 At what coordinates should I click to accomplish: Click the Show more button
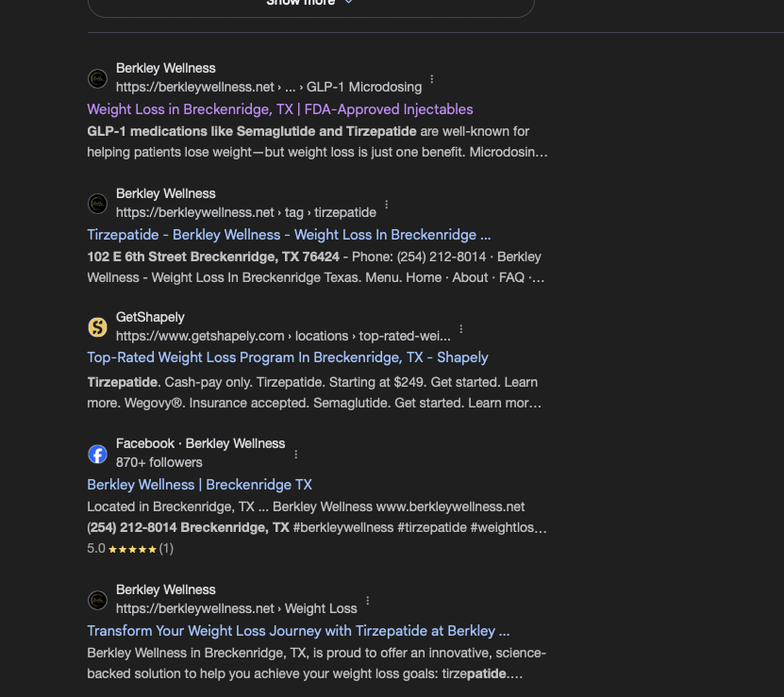tap(311, 3)
